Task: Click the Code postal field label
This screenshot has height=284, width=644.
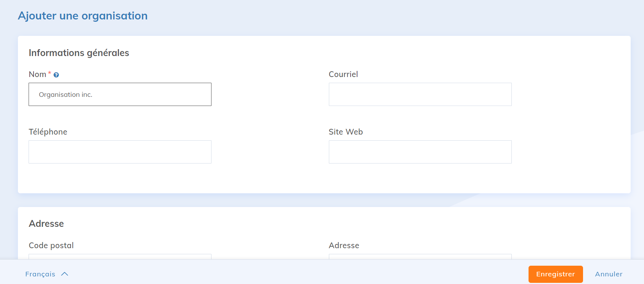Action: [51, 245]
